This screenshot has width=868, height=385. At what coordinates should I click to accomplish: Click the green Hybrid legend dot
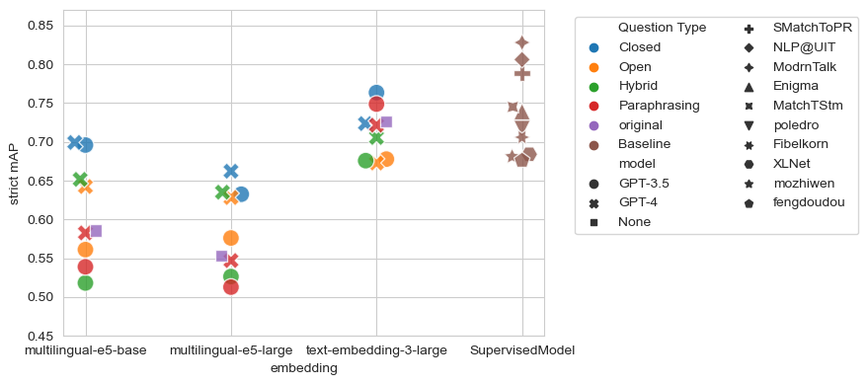(594, 86)
